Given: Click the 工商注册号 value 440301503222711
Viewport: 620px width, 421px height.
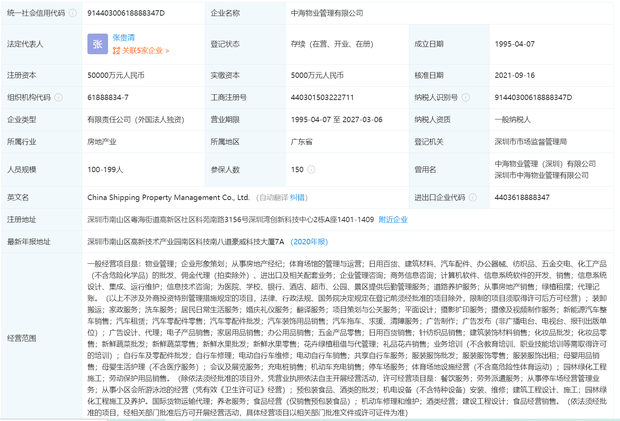Looking at the screenshot, I should pyautogui.click(x=322, y=98).
